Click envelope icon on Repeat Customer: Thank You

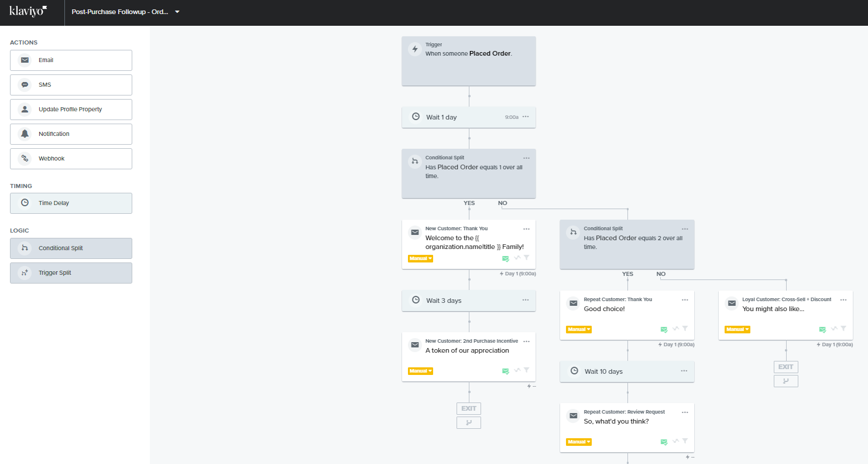point(574,303)
